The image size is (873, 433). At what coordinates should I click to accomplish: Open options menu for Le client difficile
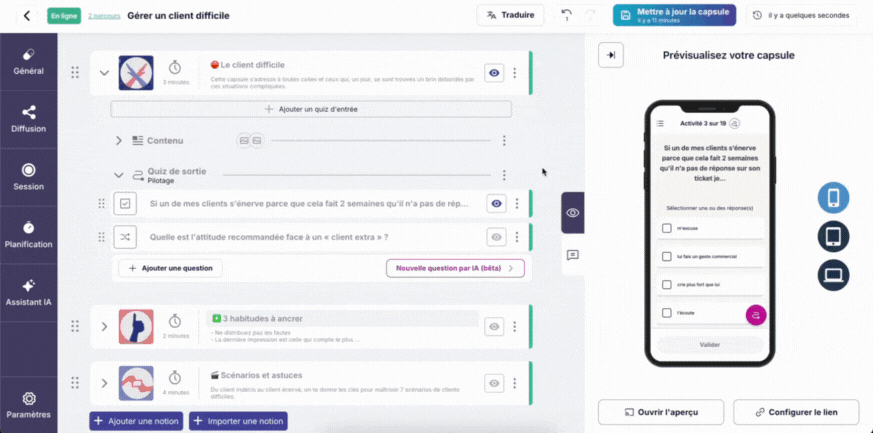coord(514,73)
